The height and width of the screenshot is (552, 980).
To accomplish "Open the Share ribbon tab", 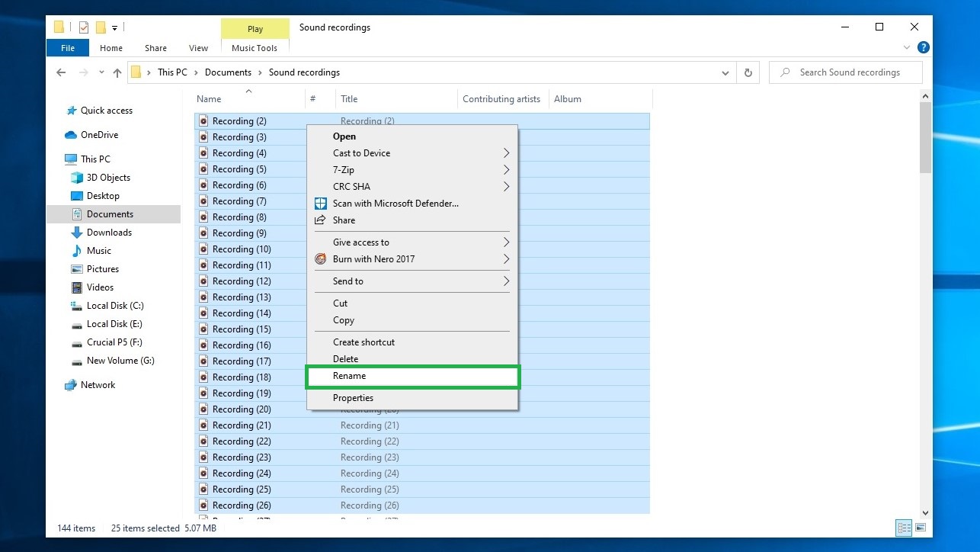I will pyautogui.click(x=155, y=48).
